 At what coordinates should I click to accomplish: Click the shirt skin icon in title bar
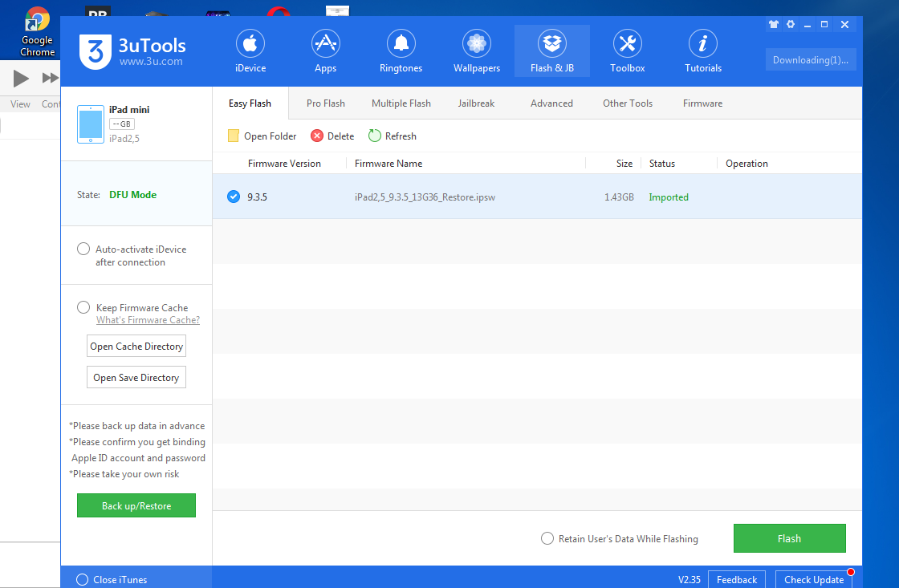coord(774,24)
